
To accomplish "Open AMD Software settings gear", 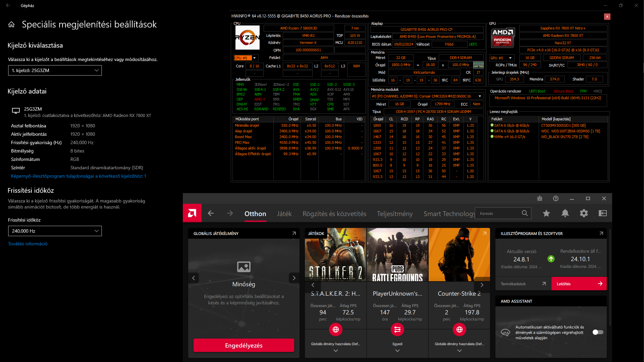I will pos(584,213).
